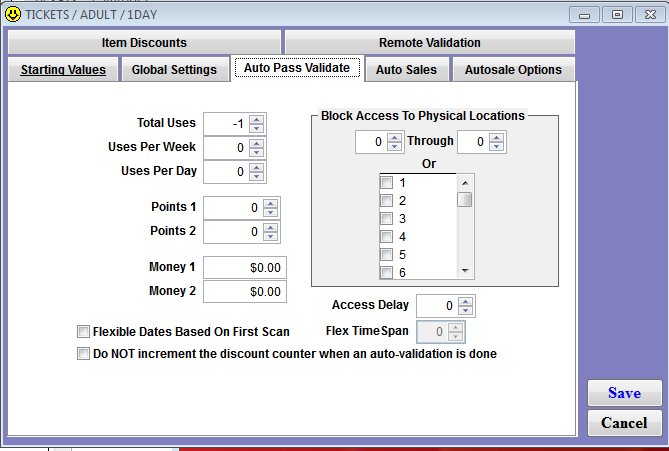Open the Autosale Options tab

pos(513,69)
